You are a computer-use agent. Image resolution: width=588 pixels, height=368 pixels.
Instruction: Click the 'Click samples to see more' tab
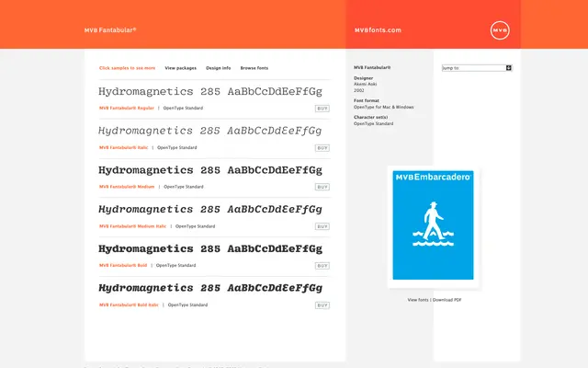127,68
